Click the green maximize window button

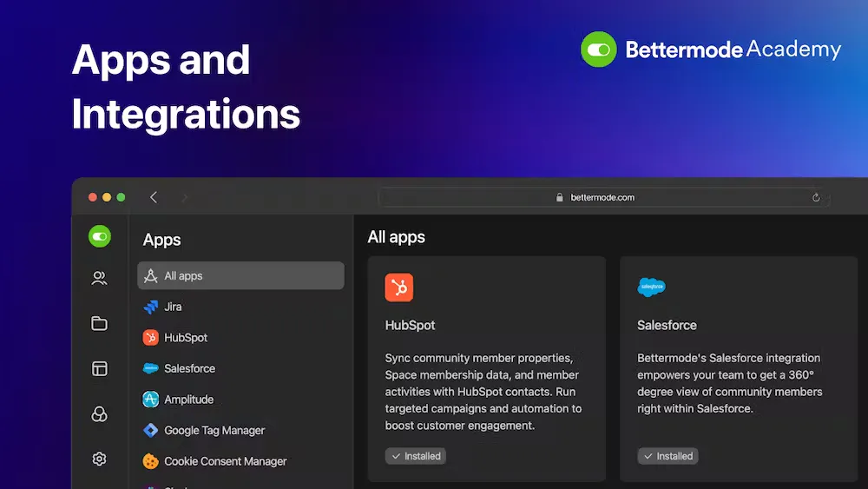(122, 197)
